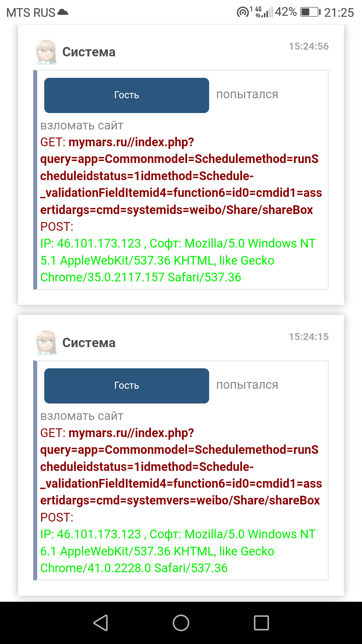Tap the 4G signal strength indicator

(264, 12)
